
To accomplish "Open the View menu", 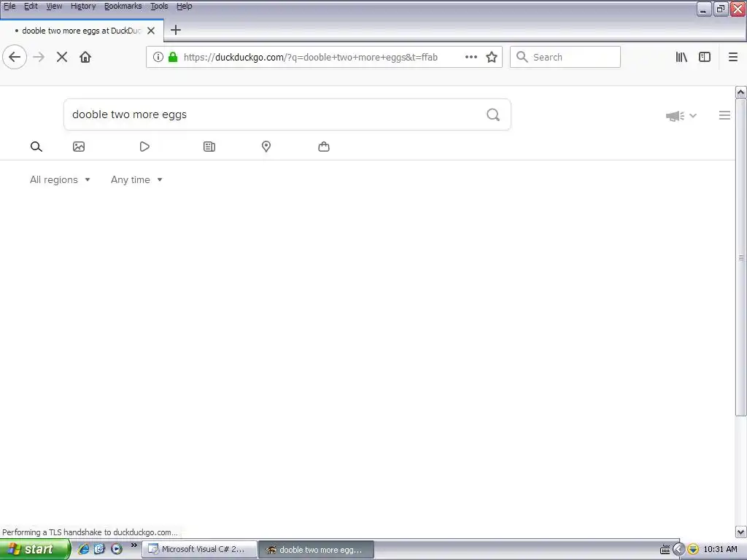I will pyautogui.click(x=54, y=6).
